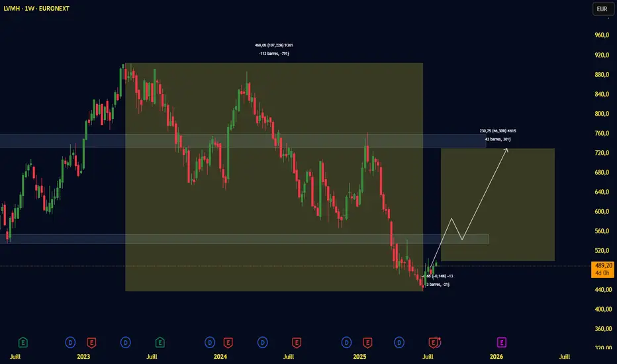This screenshot has width=617, height=364.
Task: Click the dividend D marker just before 2025
Action: [346, 342]
